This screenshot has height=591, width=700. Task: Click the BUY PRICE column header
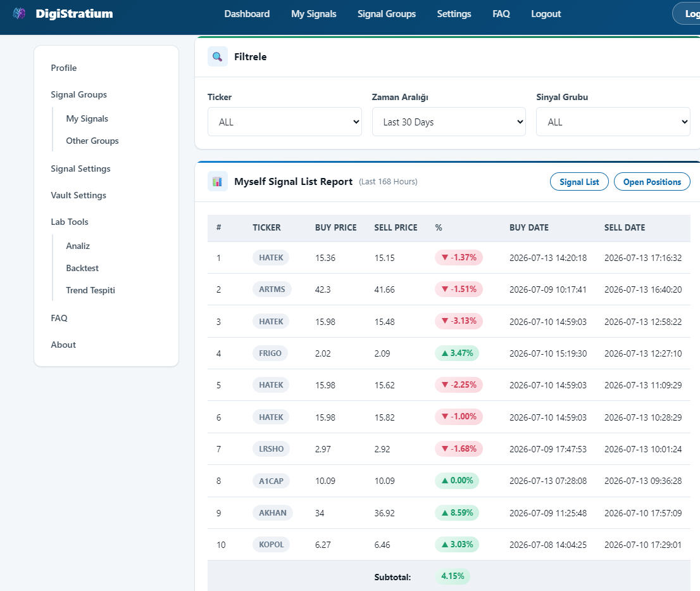(x=335, y=227)
